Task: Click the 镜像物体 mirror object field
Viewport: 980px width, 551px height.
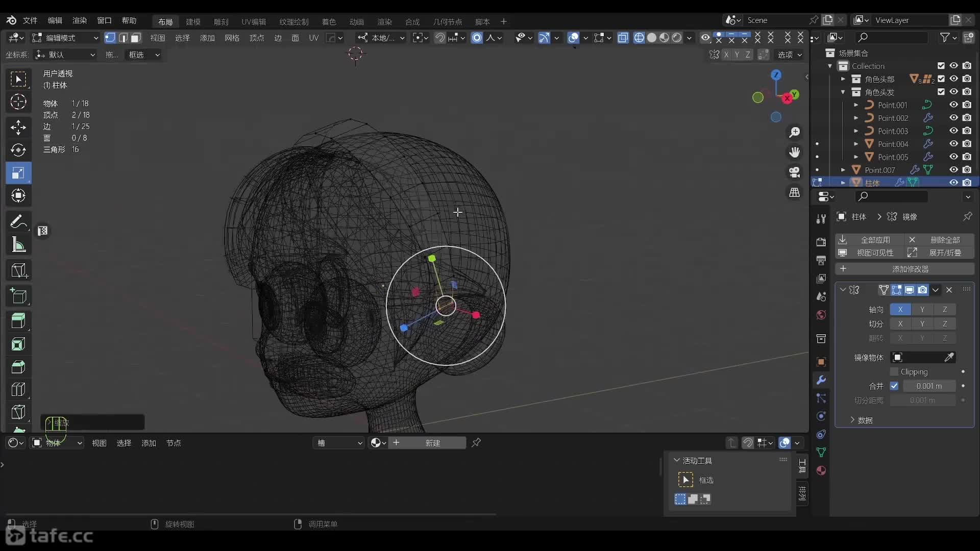Action: (x=923, y=358)
